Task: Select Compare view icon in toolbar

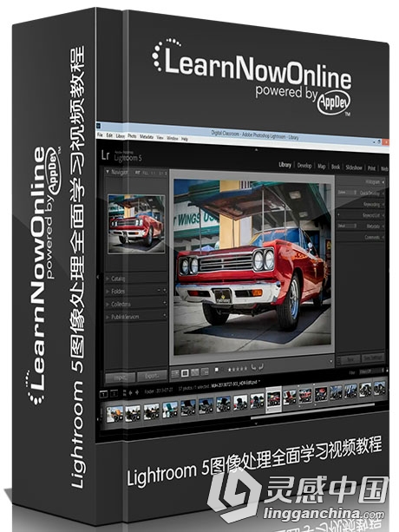Action: [x=194, y=372]
